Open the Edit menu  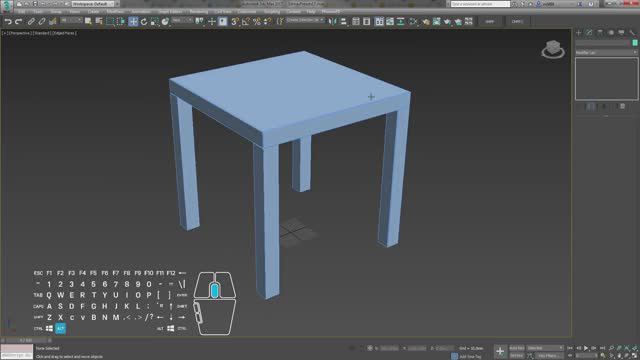point(21,11)
